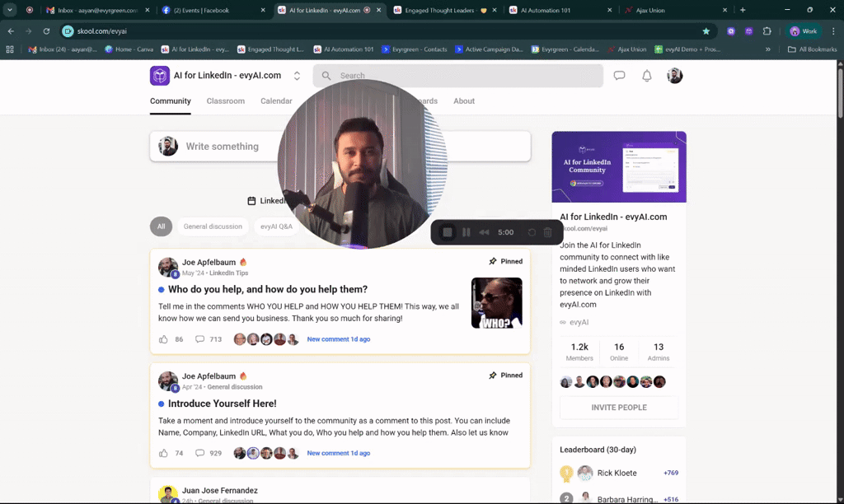Open the 'Who do you help' post title
Image resolution: width=844 pixels, height=504 pixels.
tap(268, 289)
